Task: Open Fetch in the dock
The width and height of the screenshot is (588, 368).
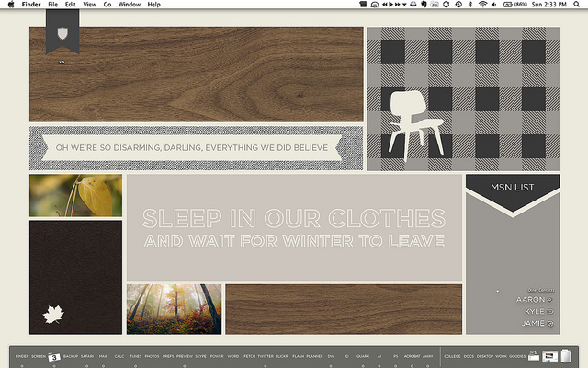Action: coord(249,356)
